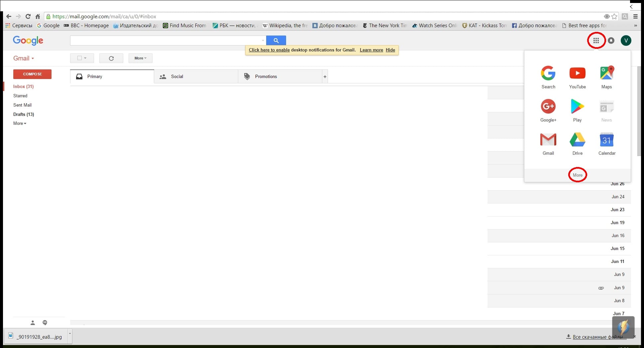Open Chrome hamburger menu
Screen dimensions: 644x348
pyautogui.click(x=635, y=16)
